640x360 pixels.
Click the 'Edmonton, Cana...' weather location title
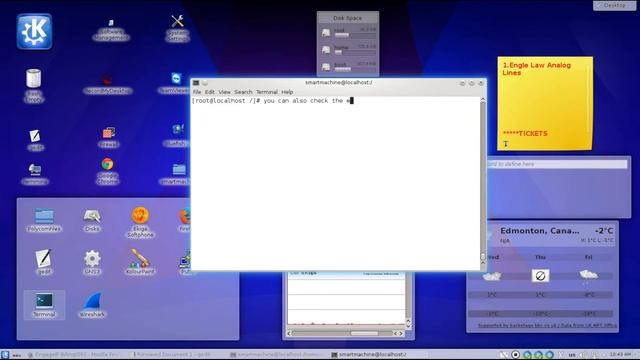point(539,231)
